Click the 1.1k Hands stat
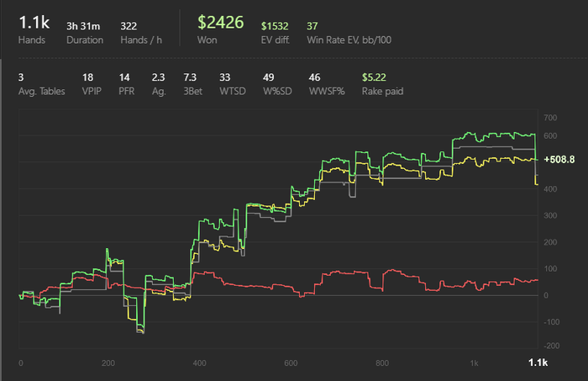The image size is (588, 381). pyautogui.click(x=34, y=29)
